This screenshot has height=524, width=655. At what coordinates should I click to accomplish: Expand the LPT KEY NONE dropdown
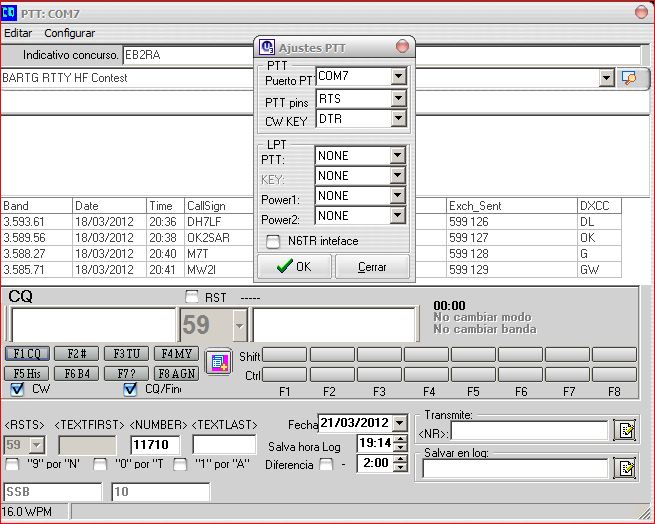tap(398, 176)
